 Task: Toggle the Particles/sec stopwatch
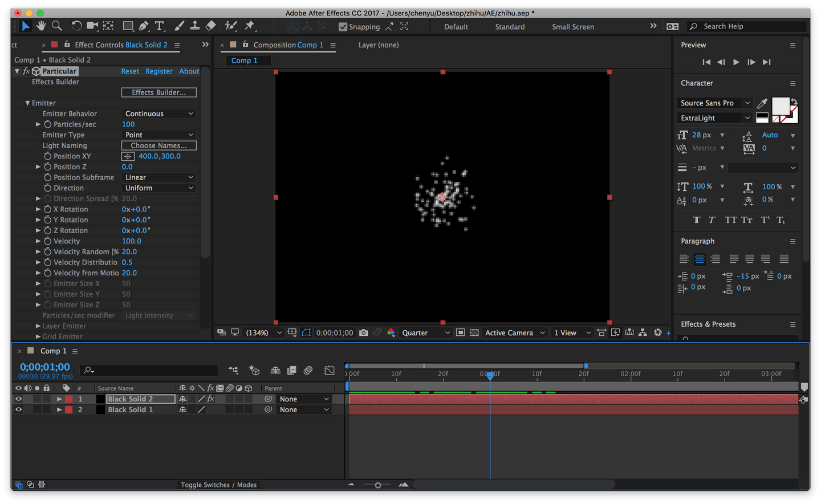pyautogui.click(x=48, y=124)
